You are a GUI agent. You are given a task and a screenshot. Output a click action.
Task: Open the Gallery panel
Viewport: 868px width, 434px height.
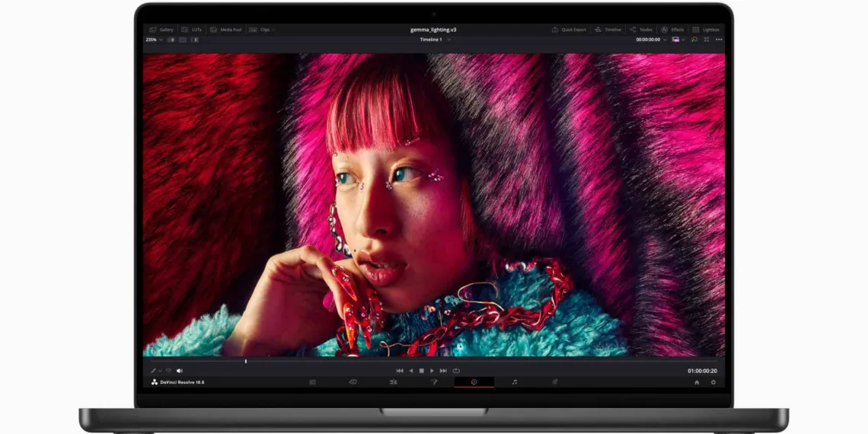point(162,30)
